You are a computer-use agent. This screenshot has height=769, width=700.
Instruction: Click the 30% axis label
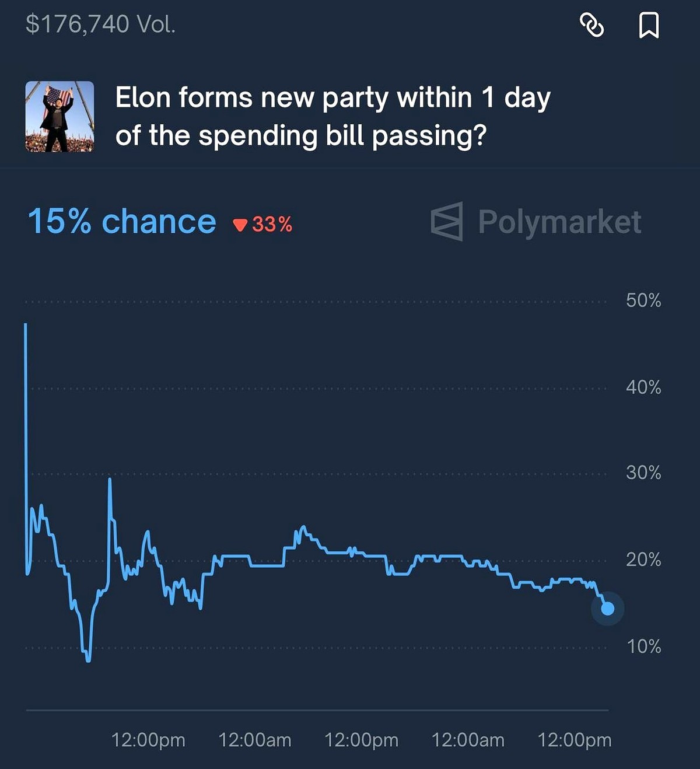click(x=643, y=473)
